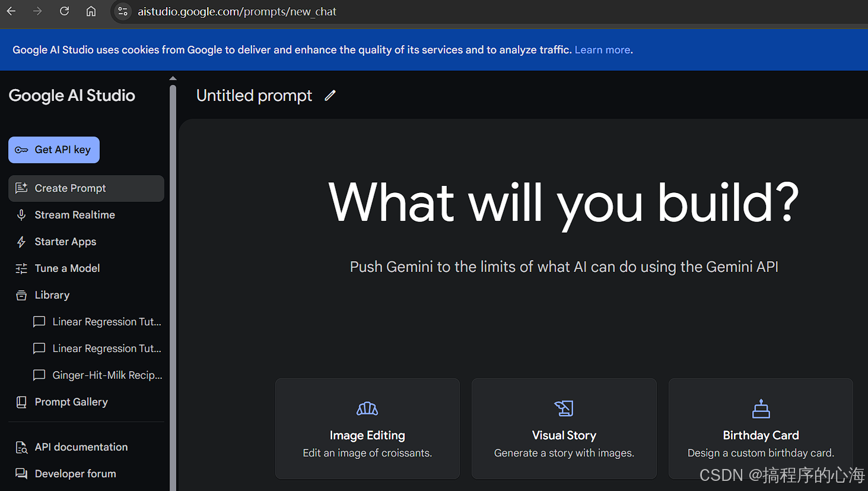The width and height of the screenshot is (868, 491).
Task: Click the croissant icon on Image Editing
Action: tap(367, 408)
